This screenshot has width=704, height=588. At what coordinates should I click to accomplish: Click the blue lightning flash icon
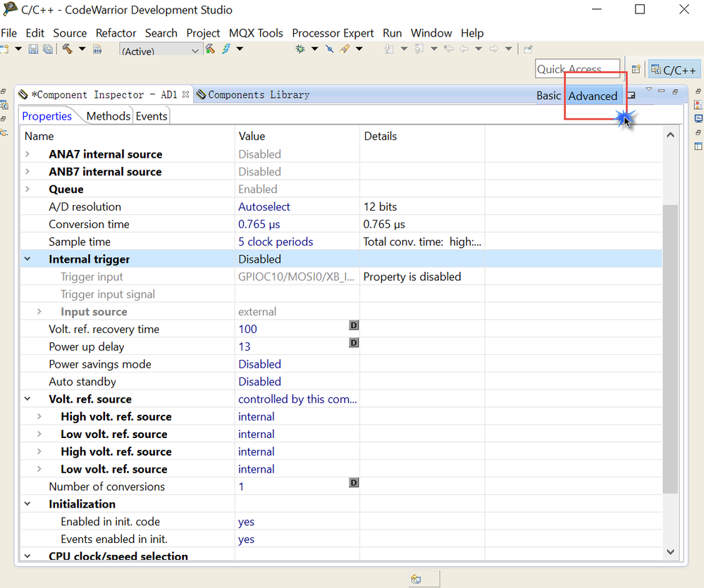226,49
